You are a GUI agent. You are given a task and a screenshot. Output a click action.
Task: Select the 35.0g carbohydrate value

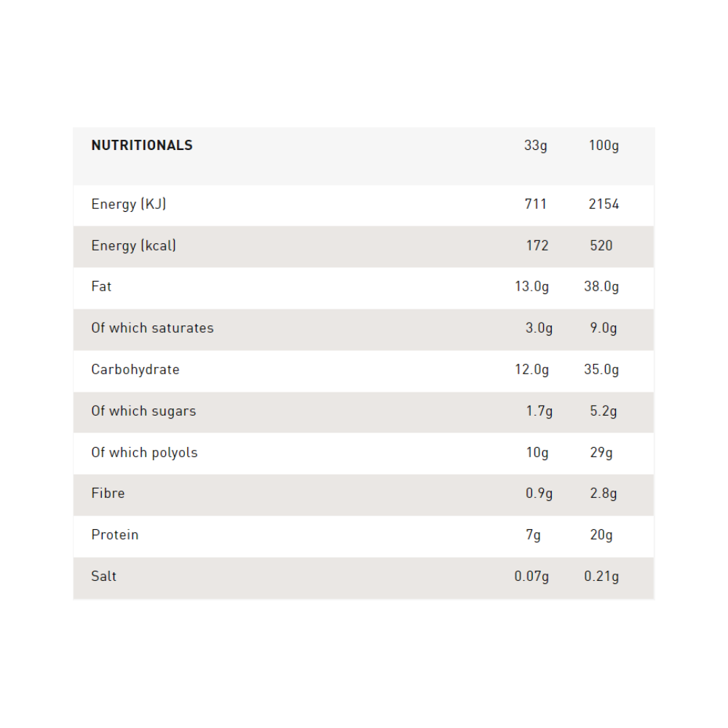click(x=601, y=370)
